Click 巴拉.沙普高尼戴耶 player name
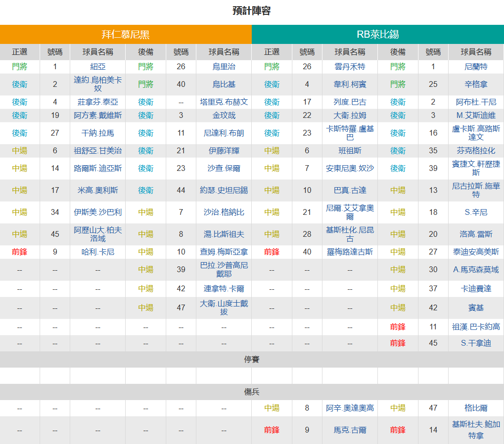Image resolution: width=504 pixels, height=444 pixels. tap(224, 270)
